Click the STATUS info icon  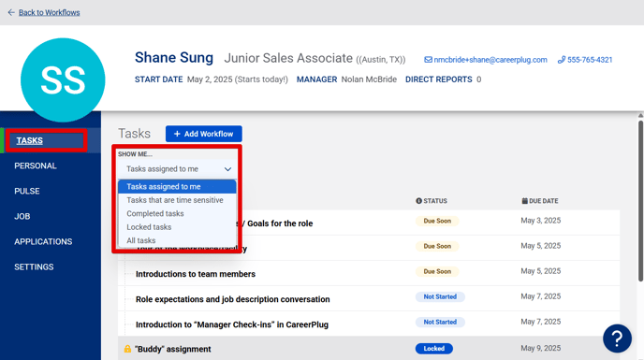tap(418, 201)
